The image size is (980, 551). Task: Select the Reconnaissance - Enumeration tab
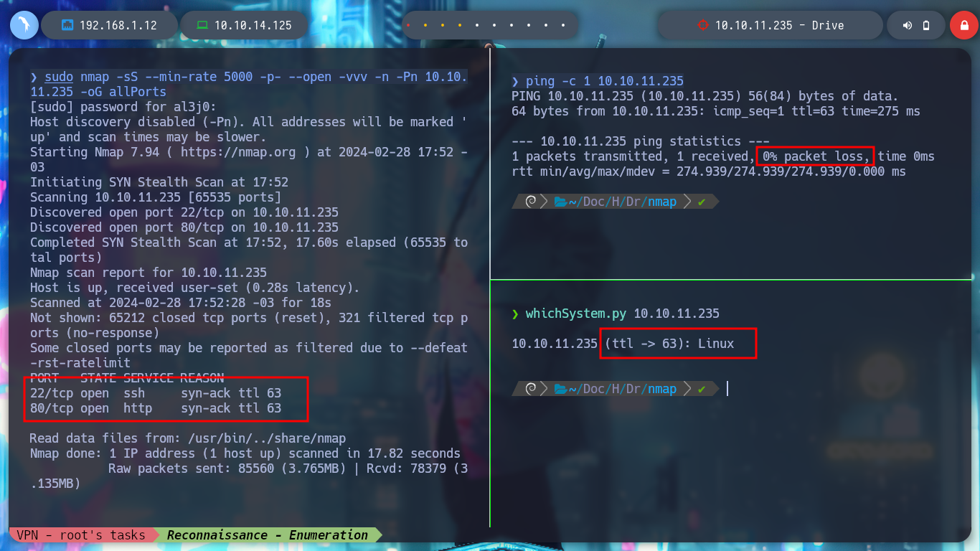pyautogui.click(x=268, y=534)
